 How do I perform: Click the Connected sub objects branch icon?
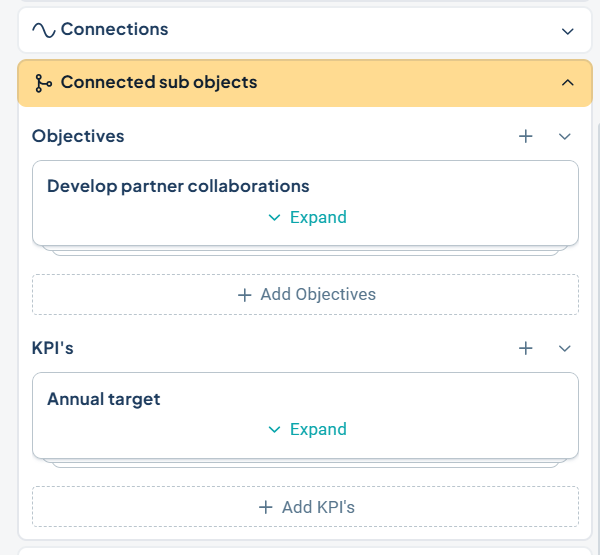pyautogui.click(x=44, y=83)
